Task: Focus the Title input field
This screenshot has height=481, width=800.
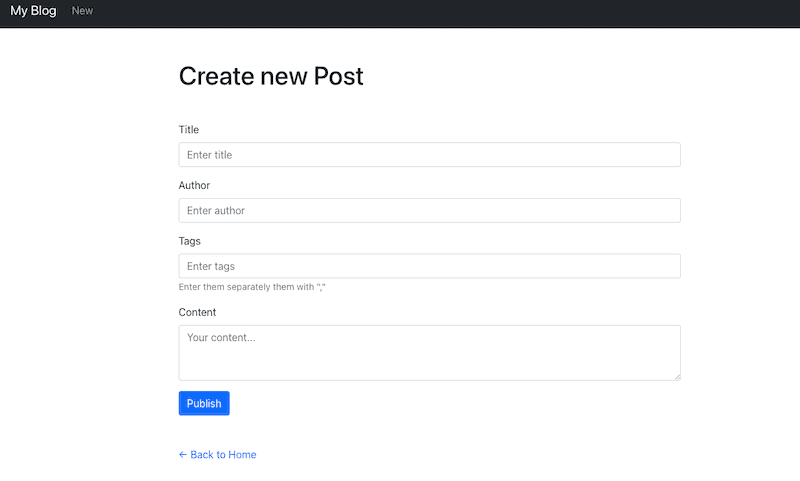Action: pyautogui.click(x=429, y=155)
